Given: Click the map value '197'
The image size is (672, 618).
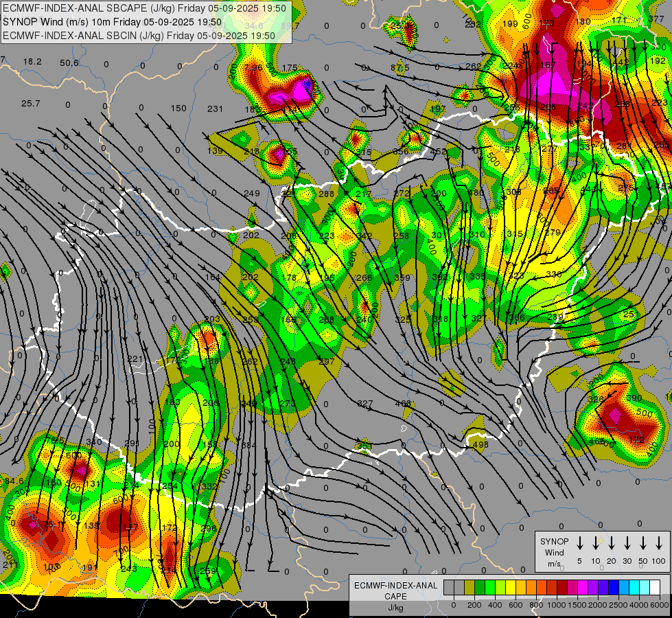Looking at the screenshot, I should click(438, 109).
